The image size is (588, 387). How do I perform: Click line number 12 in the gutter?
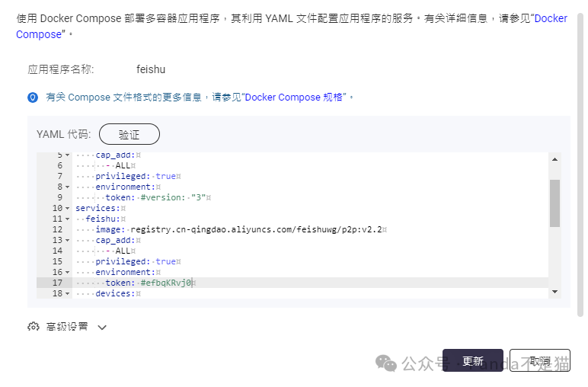[57, 229]
